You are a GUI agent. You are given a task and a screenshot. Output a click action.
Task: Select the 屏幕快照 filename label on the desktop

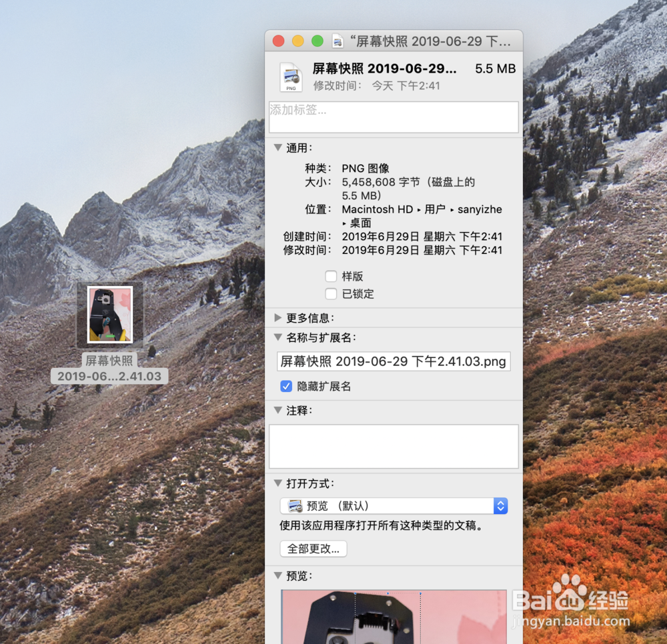point(109,369)
